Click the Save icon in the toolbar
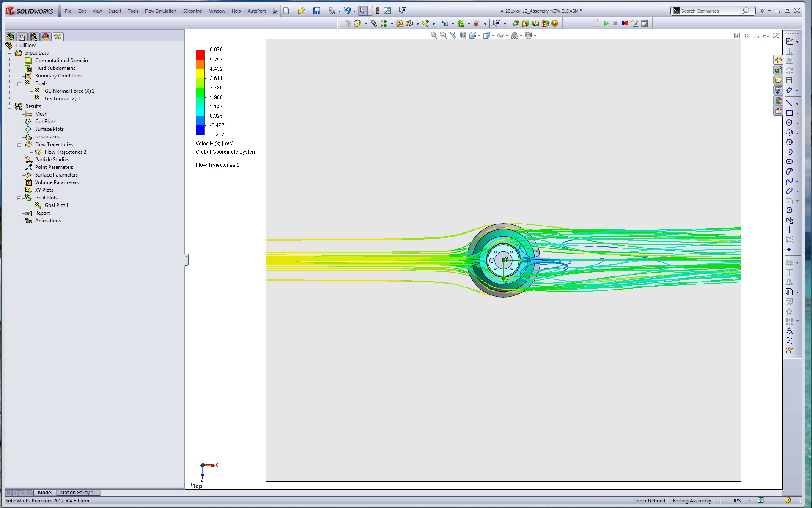Image resolution: width=812 pixels, height=508 pixels. pos(316,11)
